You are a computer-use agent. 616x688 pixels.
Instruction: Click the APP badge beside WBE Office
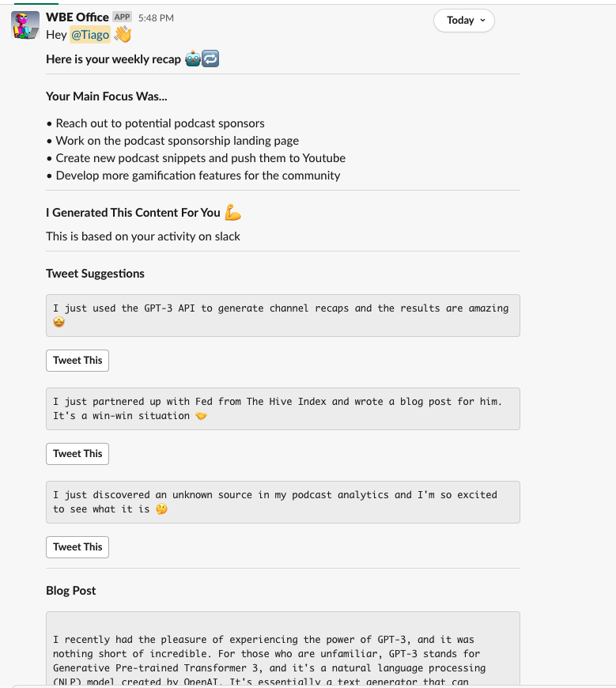click(x=122, y=17)
